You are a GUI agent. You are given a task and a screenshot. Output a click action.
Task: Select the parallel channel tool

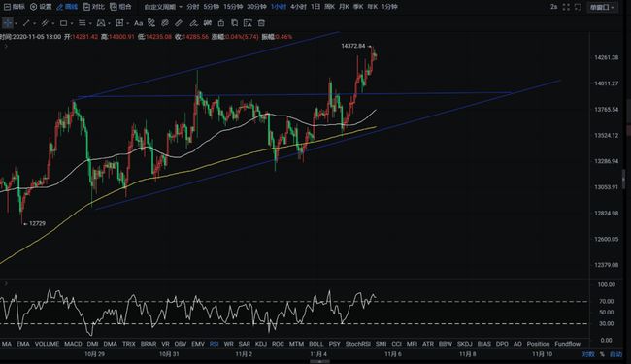(45, 23)
